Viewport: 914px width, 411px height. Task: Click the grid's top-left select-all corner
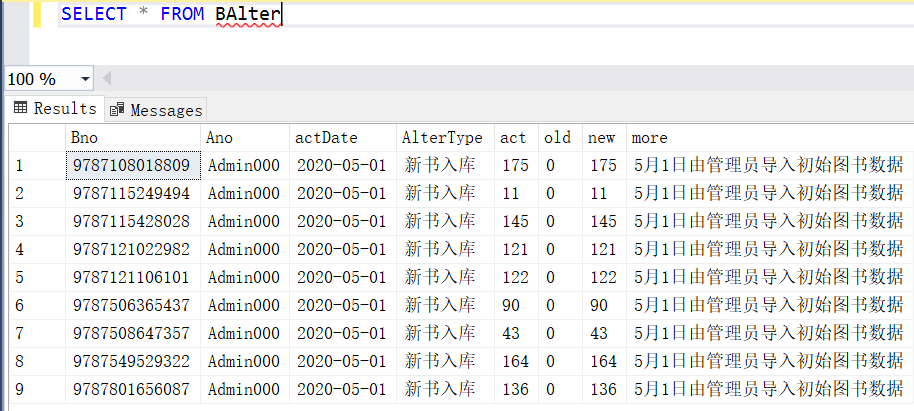(x=37, y=138)
